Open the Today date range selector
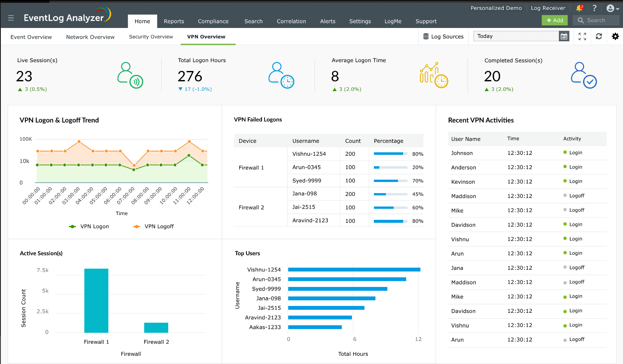The width and height of the screenshot is (623, 364). click(516, 37)
